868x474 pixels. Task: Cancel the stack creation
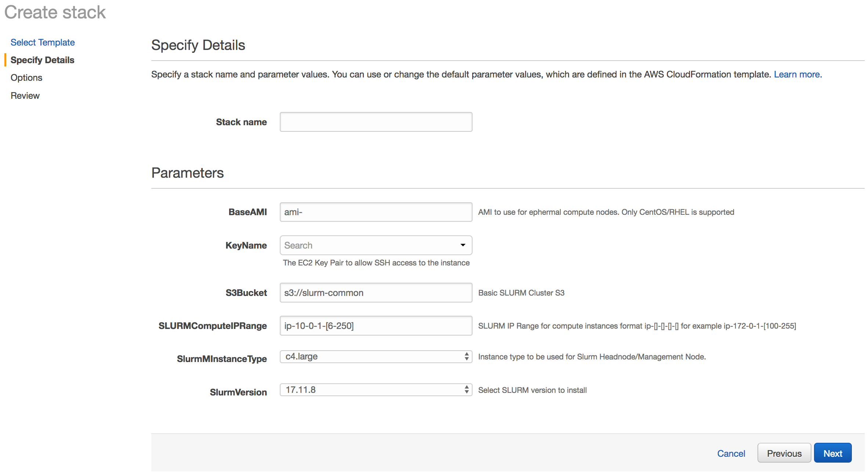731,453
